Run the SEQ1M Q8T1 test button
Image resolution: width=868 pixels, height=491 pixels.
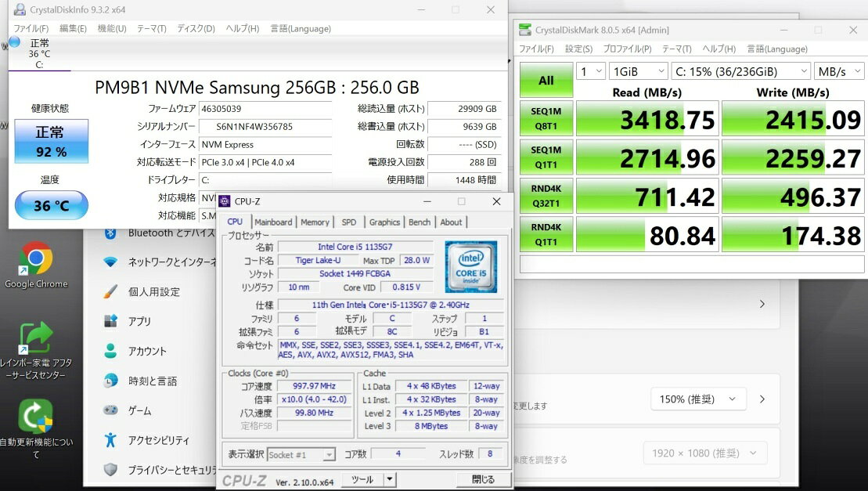(x=546, y=117)
